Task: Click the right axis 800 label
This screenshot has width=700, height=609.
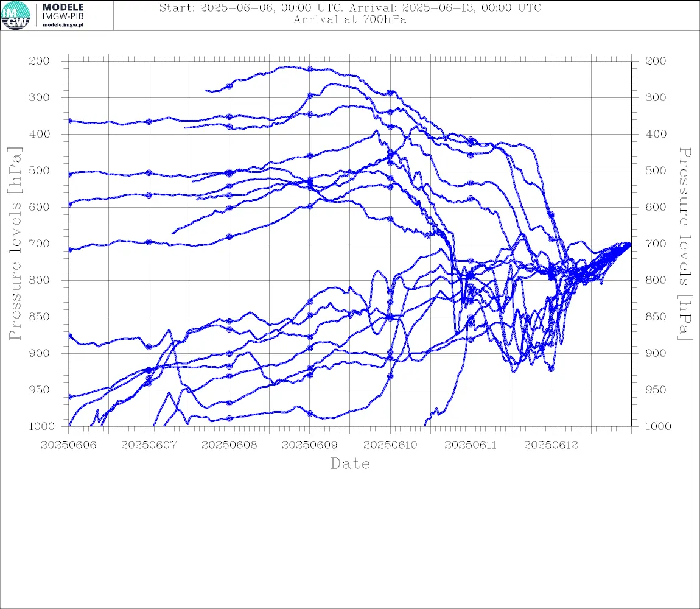Action: coord(656,280)
